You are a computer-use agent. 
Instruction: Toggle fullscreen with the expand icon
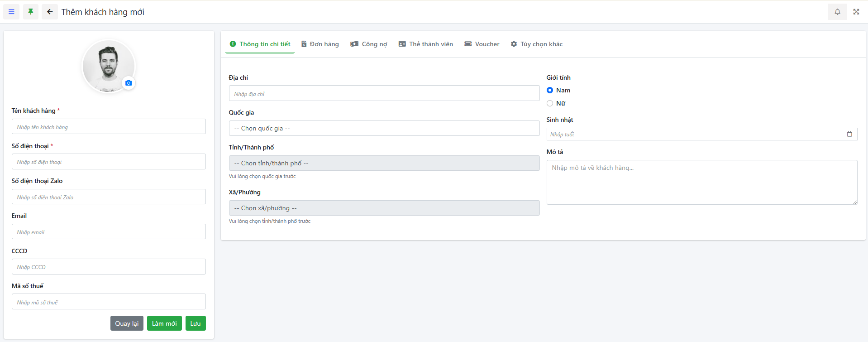click(856, 12)
